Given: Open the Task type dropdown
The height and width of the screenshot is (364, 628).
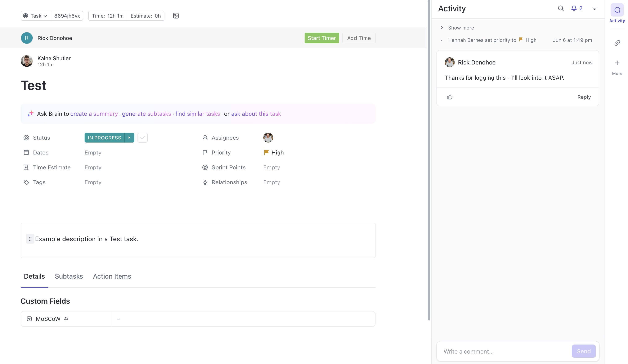Looking at the screenshot, I should tap(36, 16).
